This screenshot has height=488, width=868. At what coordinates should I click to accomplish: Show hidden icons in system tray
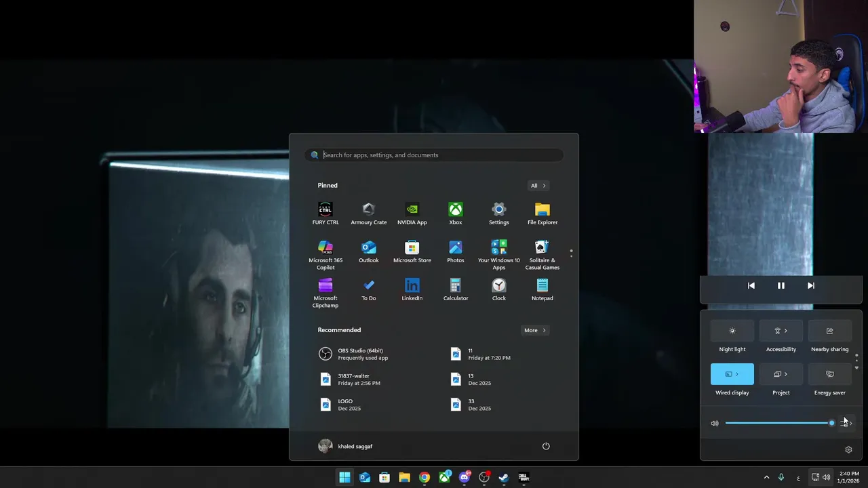766,477
